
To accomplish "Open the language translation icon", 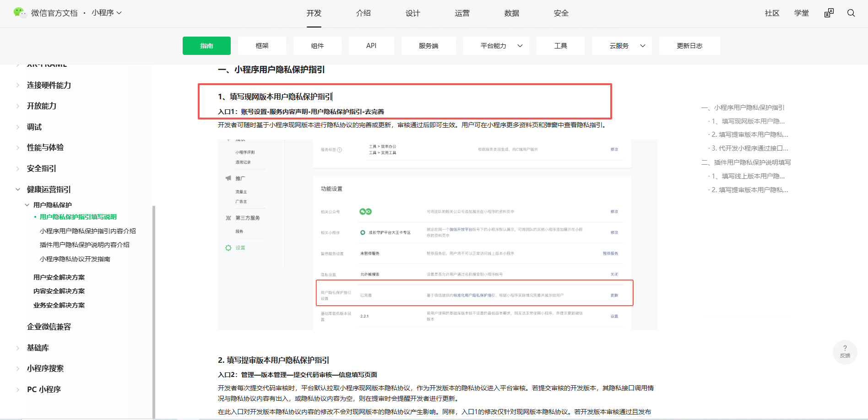I will [x=829, y=13].
